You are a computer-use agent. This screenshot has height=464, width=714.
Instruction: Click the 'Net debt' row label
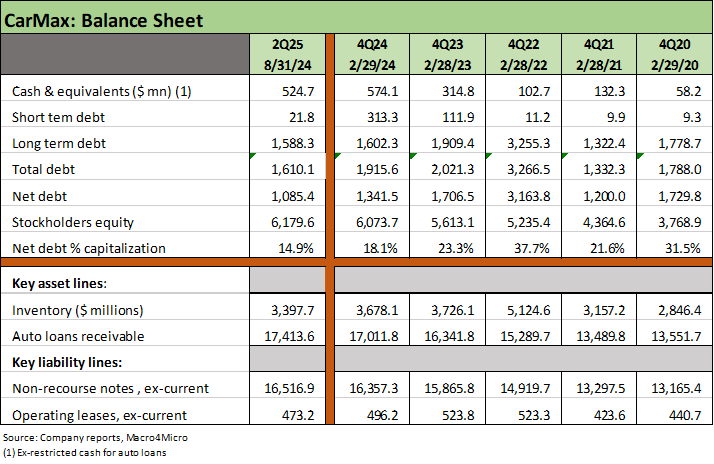pyautogui.click(x=39, y=196)
